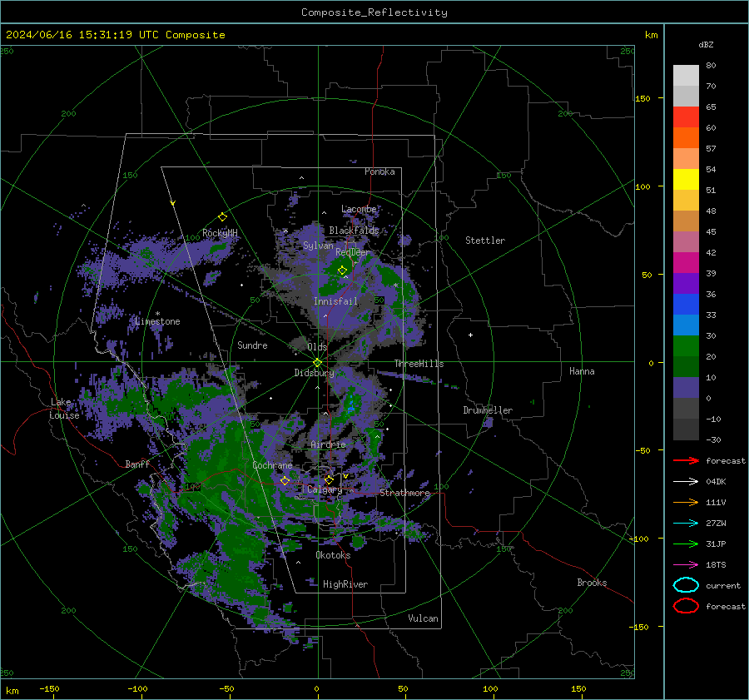
Task: Click the Ponoka city label
Action: pos(379,171)
